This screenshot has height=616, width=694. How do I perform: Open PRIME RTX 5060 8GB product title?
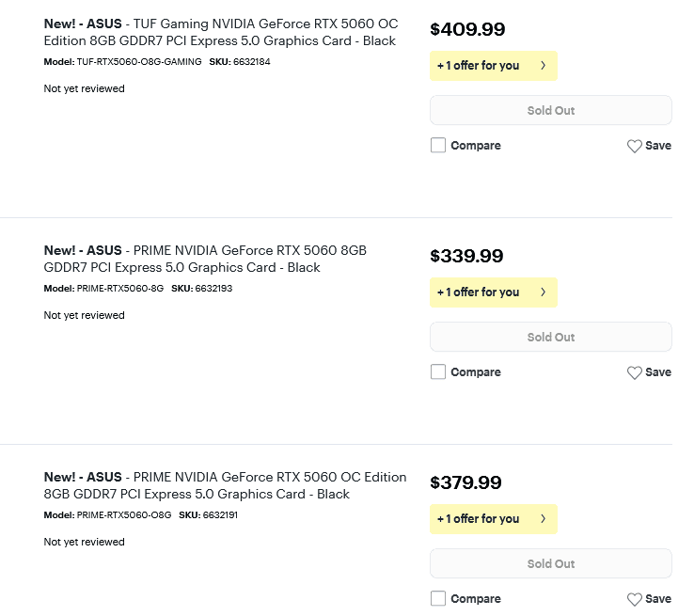pyautogui.click(x=205, y=259)
